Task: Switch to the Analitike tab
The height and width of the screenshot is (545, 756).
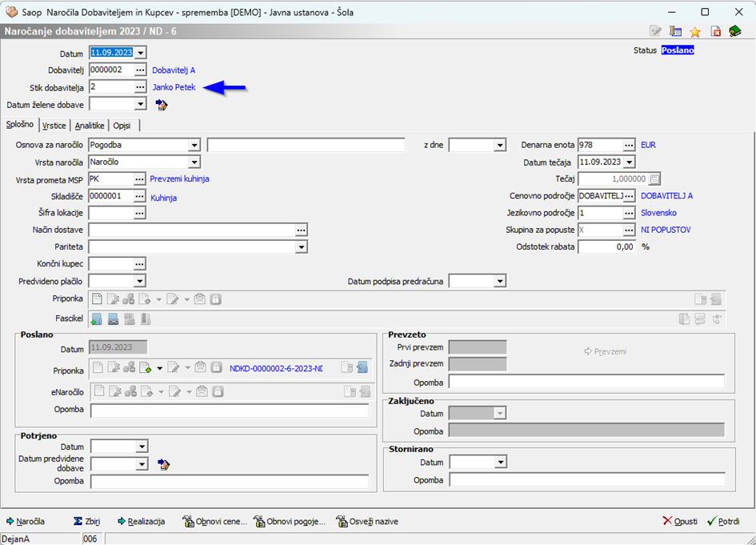Action: pyautogui.click(x=89, y=126)
